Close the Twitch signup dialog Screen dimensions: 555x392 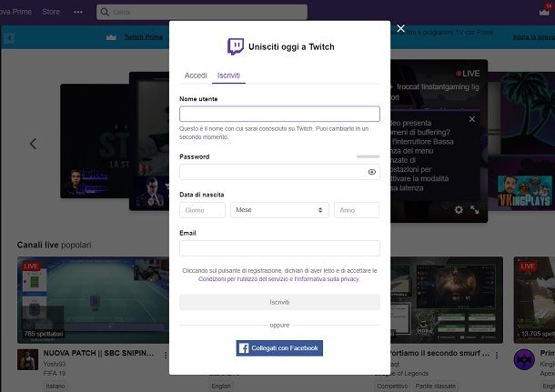click(x=400, y=28)
